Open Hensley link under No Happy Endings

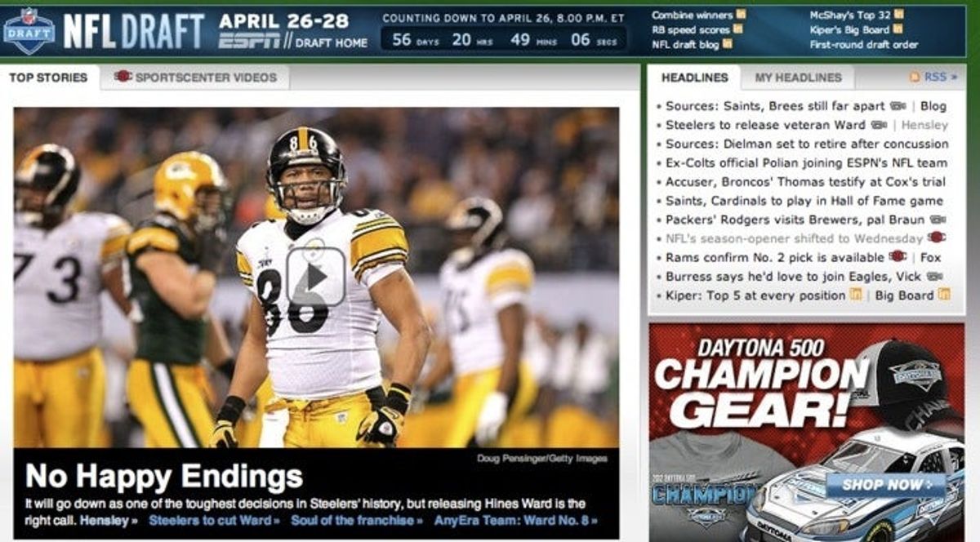click(110, 519)
